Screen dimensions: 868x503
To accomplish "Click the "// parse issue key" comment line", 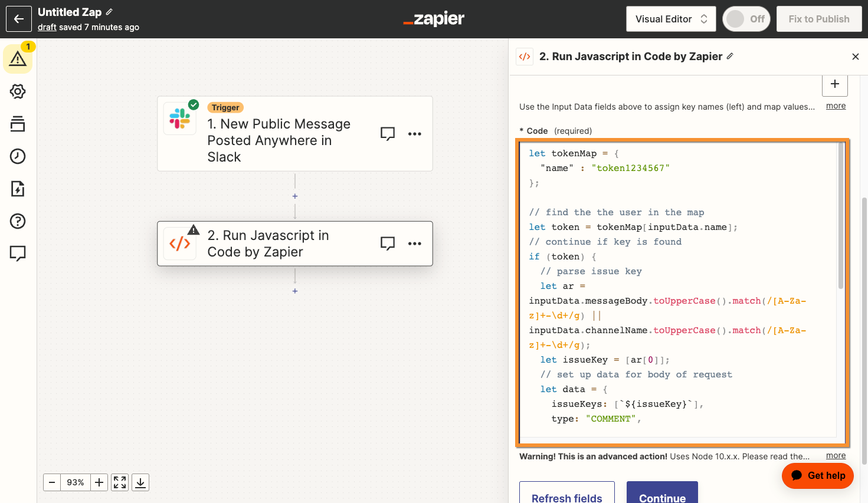I will (x=591, y=271).
